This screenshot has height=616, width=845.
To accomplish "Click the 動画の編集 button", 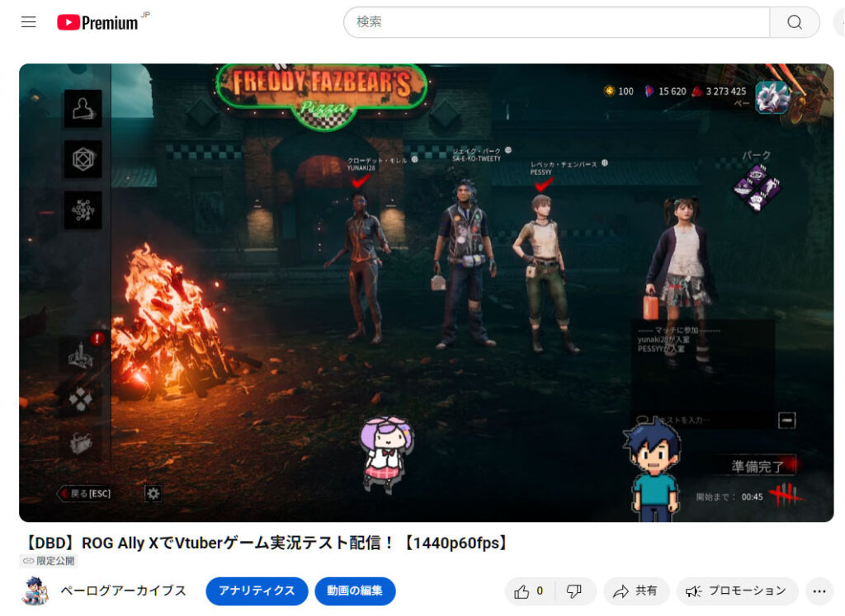I will [x=355, y=590].
